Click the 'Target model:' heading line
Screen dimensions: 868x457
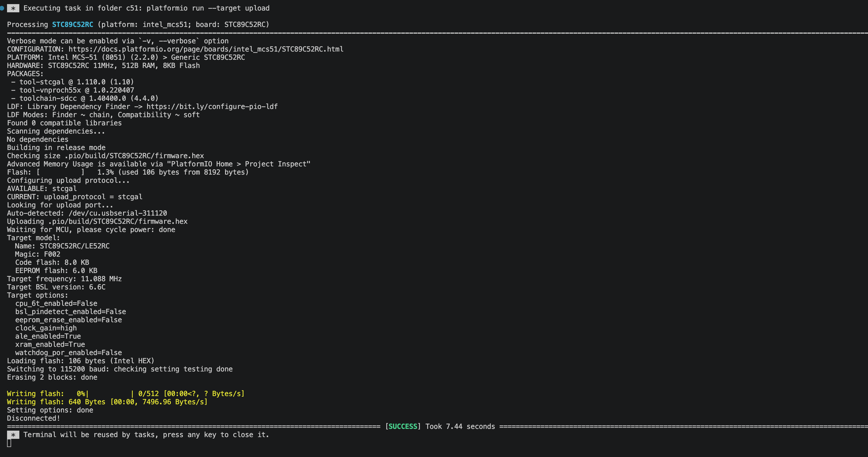pyautogui.click(x=33, y=238)
